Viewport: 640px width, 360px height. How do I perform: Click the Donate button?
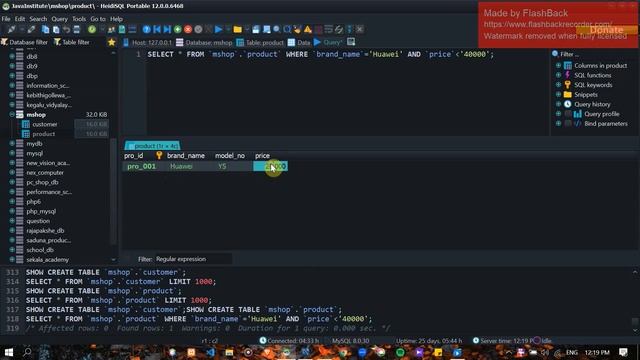point(606,30)
